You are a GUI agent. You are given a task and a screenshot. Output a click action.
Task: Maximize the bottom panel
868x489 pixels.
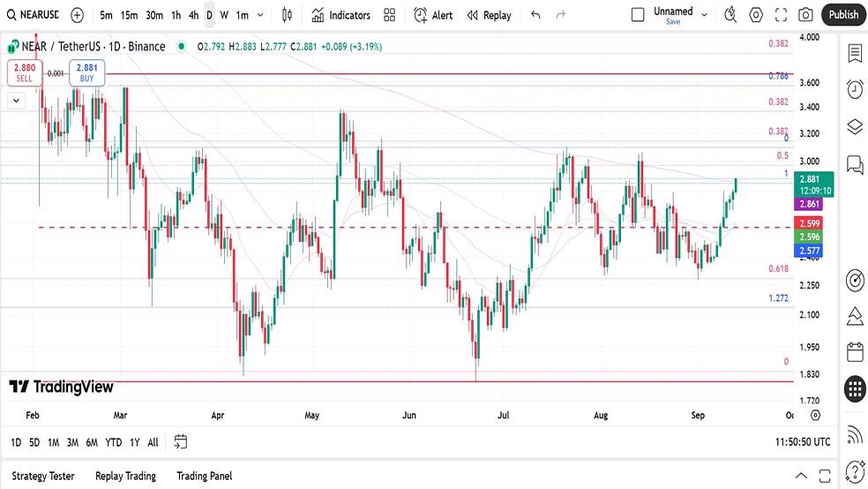pyautogui.click(x=825, y=476)
